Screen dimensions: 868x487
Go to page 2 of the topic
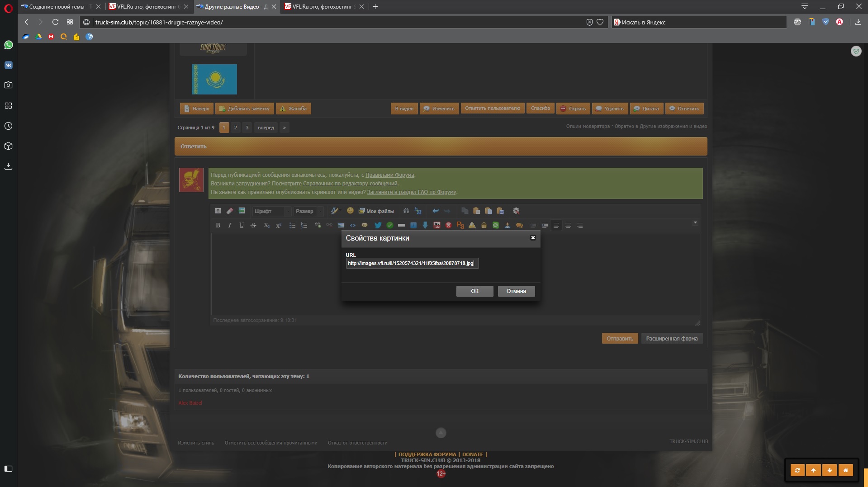coord(235,128)
